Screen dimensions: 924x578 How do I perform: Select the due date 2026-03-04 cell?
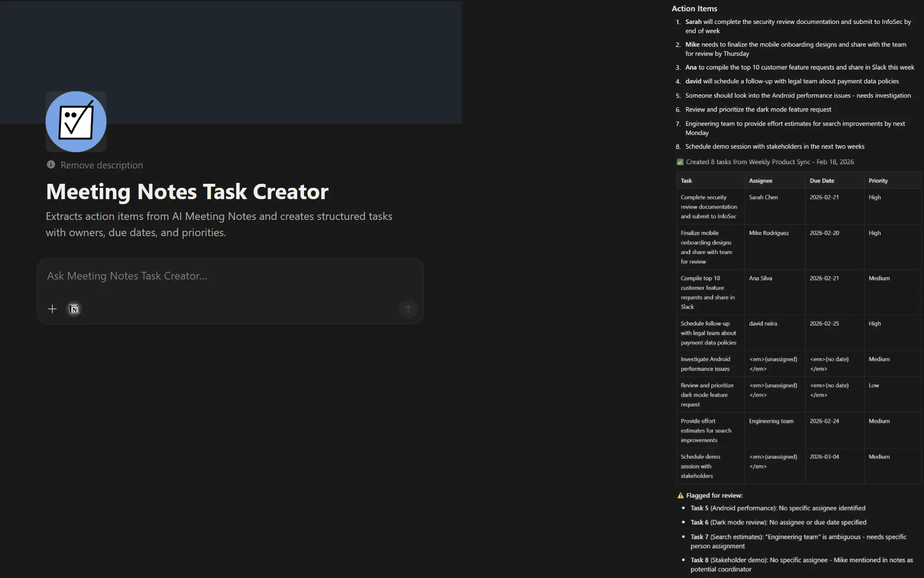[824, 457]
